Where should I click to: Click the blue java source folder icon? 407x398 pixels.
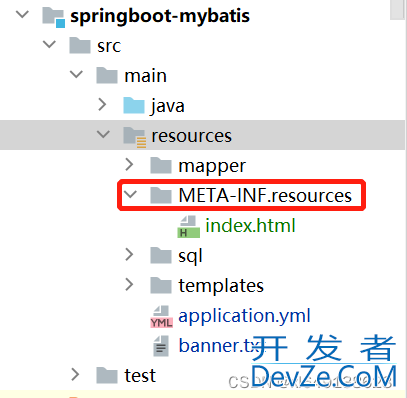(x=134, y=105)
